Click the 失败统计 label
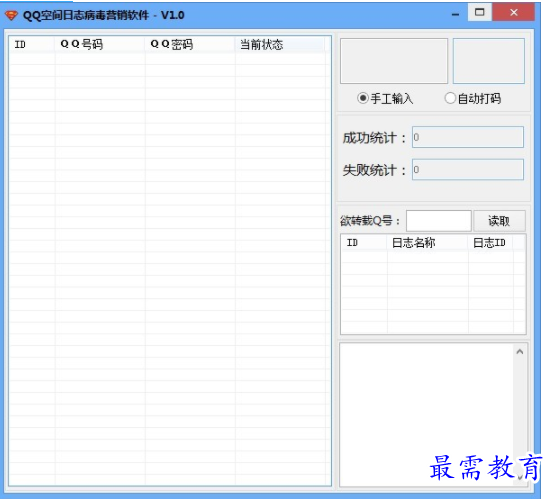 (374, 170)
